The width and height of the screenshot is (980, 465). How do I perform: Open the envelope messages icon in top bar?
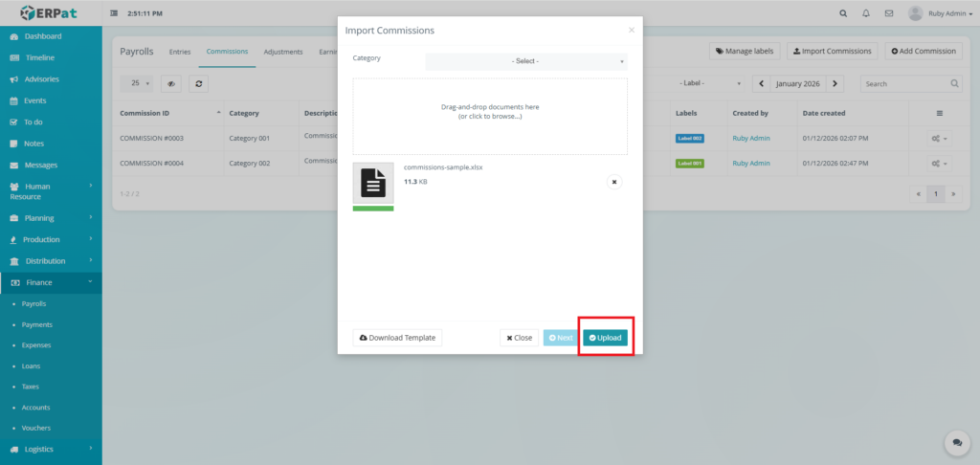[889, 13]
